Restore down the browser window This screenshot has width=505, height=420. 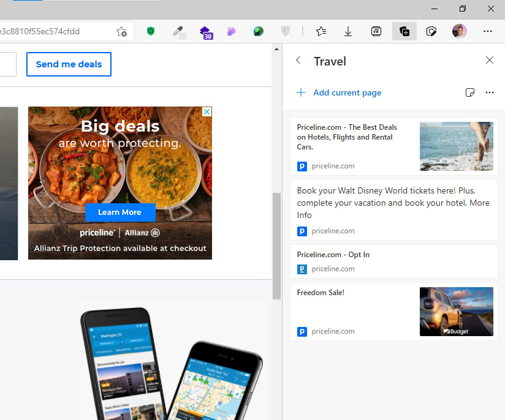pyautogui.click(x=463, y=9)
